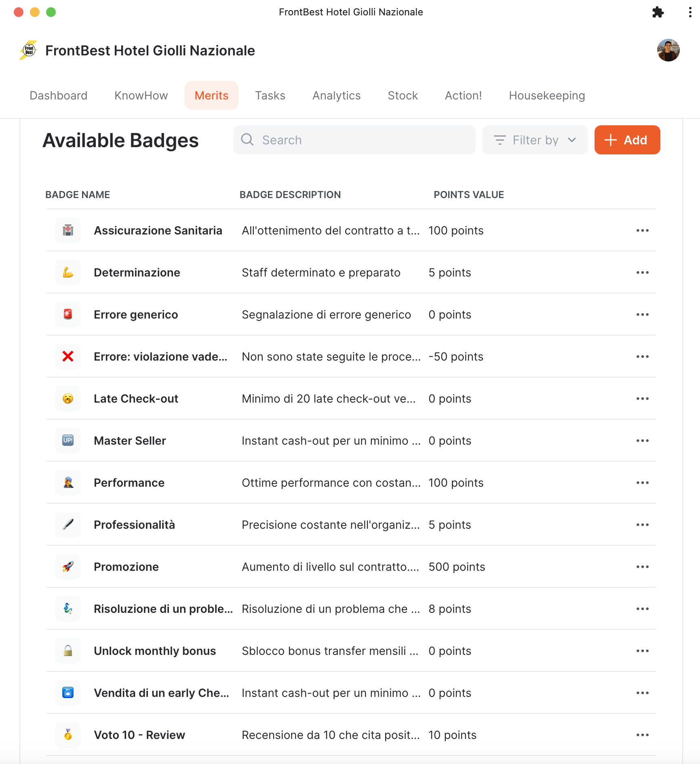Click the Determinazione flexed arm badge icon
This screenshot has height=764, width=700.
(68, 272)
